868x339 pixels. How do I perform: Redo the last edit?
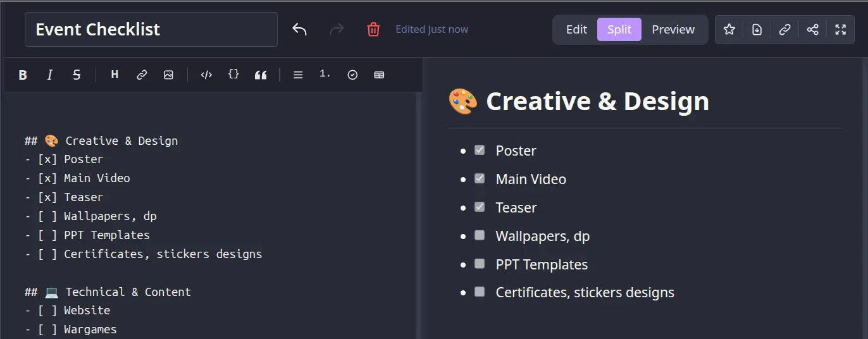pos(337,29)
